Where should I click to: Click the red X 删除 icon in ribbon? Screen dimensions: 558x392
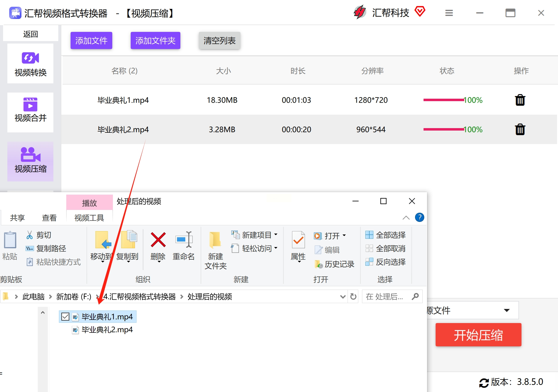[158, 240]
